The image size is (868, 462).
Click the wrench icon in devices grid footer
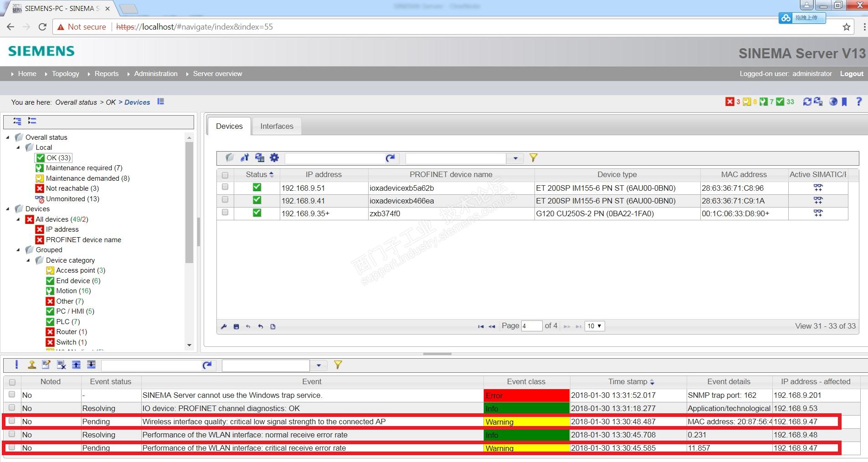point(224,326)
